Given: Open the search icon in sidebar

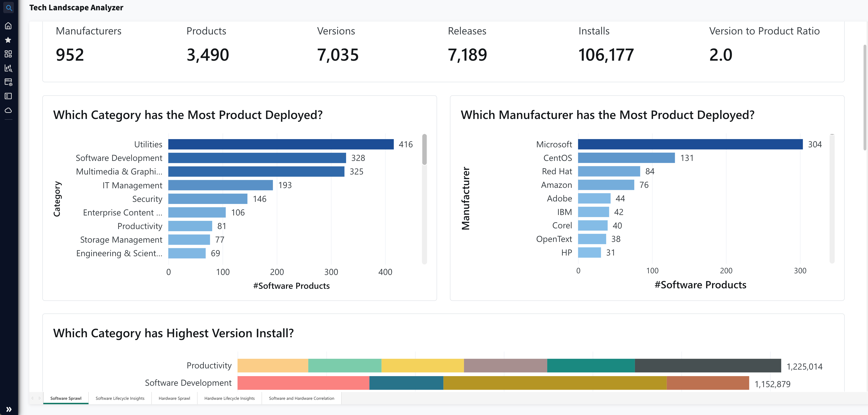Looking at the screenshot, I should 9,8.
